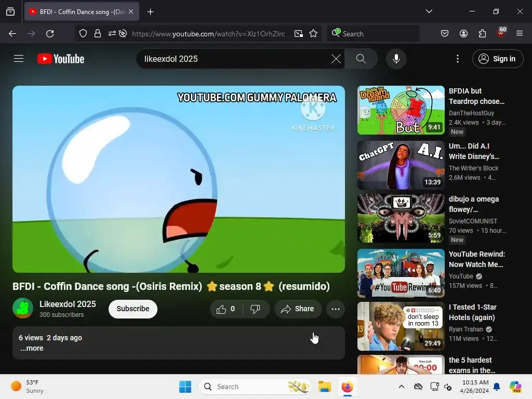Image resolution: width=532 pixels, height=399 pixels.
Task: Show hidden system tray icons
Action: pos(402,387)
